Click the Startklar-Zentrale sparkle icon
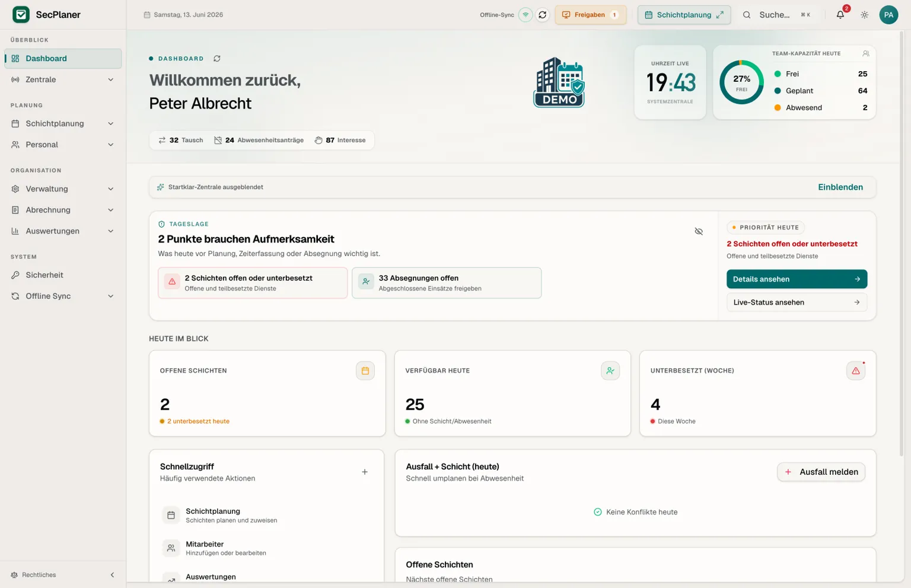911x588 pixels. pyautogui.click(x=161, y=187)
